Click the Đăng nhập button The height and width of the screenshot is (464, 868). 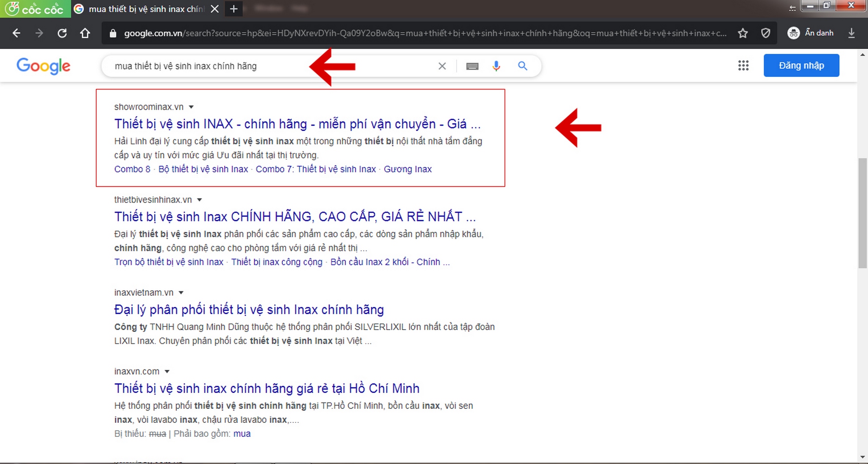click(x=801, y=65)
